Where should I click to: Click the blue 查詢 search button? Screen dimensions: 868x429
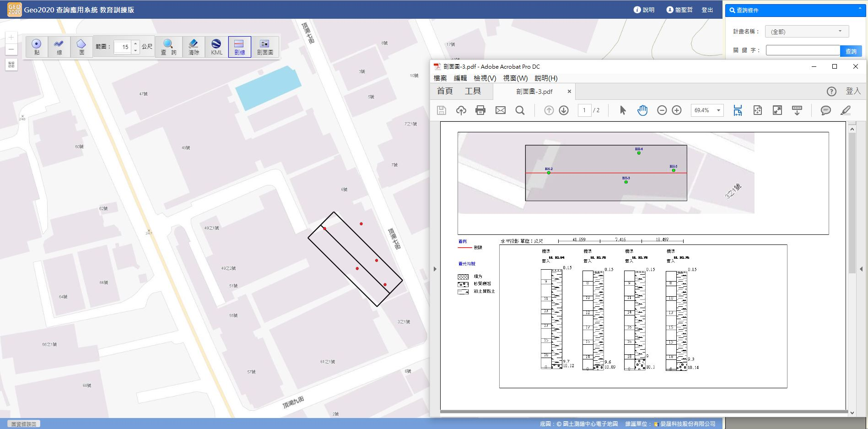click(851, 51)
